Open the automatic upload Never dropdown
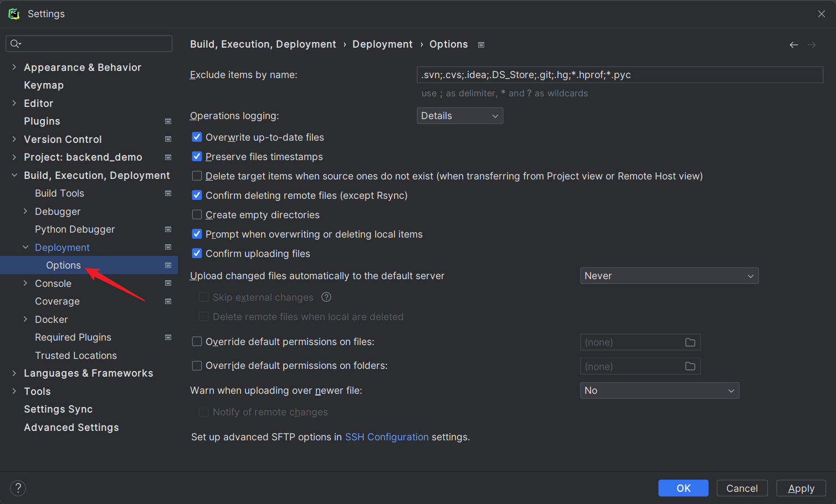Image resolution: width=836 pixels, height=504 pixels. [x=669, y=276]
